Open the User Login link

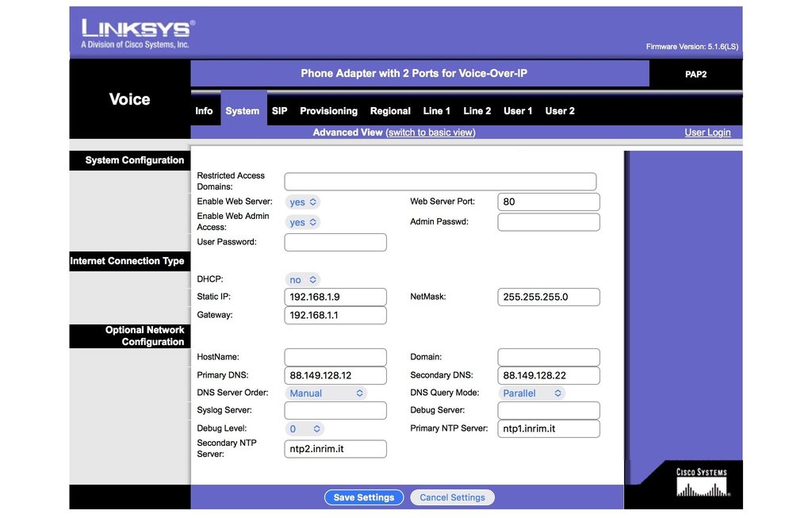click(x=707, y=132)
